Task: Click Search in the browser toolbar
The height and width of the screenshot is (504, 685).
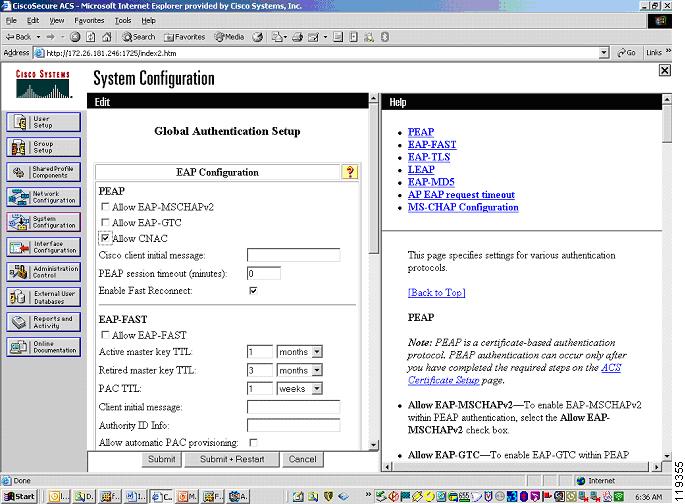Action: (139, 37)
